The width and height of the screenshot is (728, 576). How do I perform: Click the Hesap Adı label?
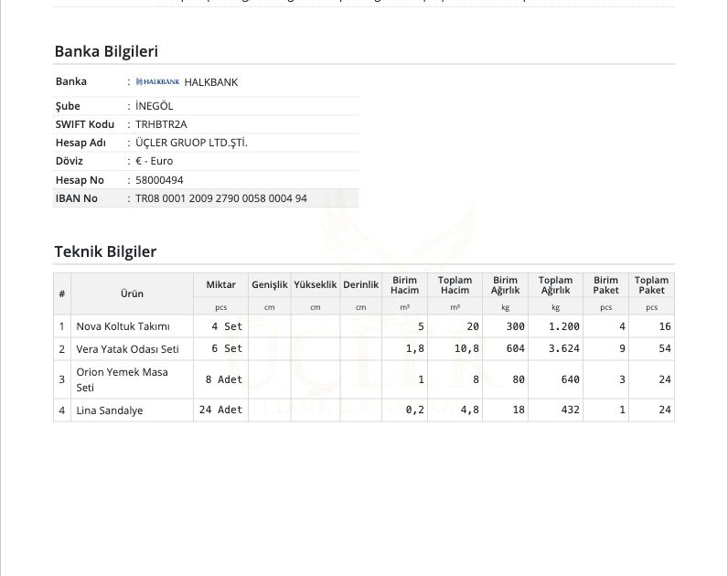pyautogui.click(x=80, y=143)
